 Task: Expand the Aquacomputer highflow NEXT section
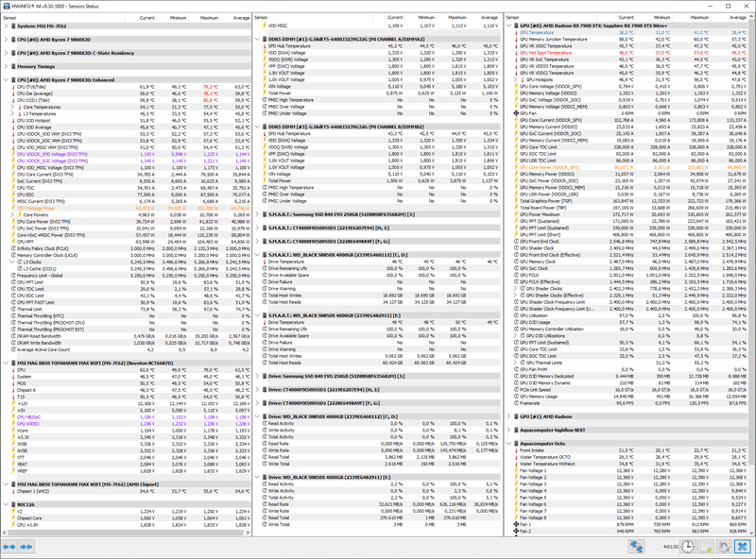[x=509, y=430]
